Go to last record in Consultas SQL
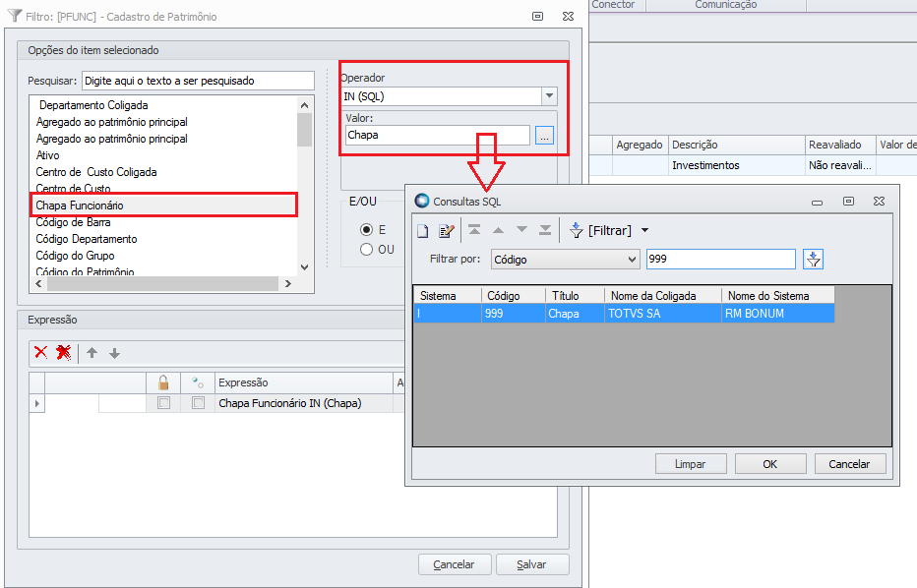This screenshot has width=917, height=588. pyautogui.click(x=545, y=230)
